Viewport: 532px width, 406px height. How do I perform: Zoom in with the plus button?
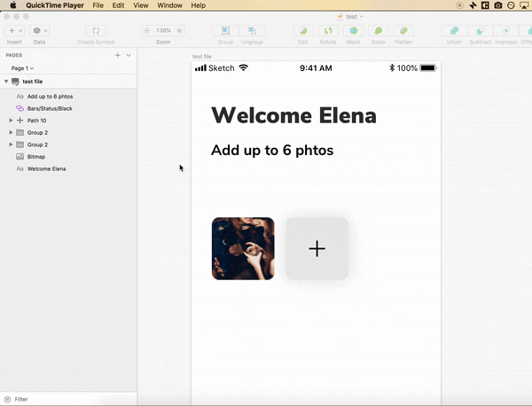tap(179, 30)
